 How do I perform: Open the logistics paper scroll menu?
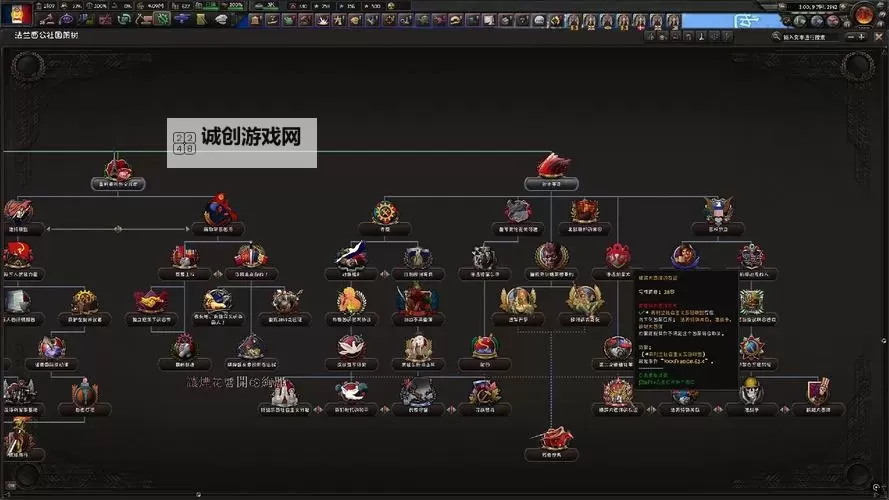coord(201,20)
